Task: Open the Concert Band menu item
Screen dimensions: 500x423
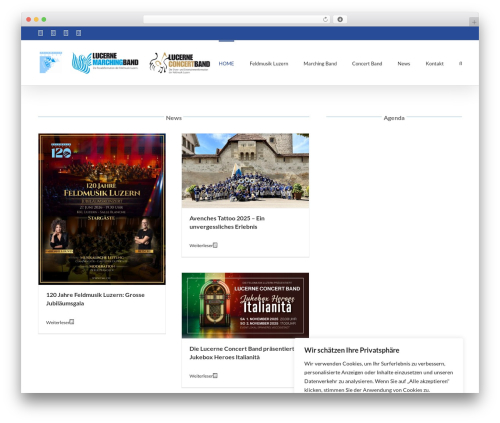Action: [x=367, y=63]
